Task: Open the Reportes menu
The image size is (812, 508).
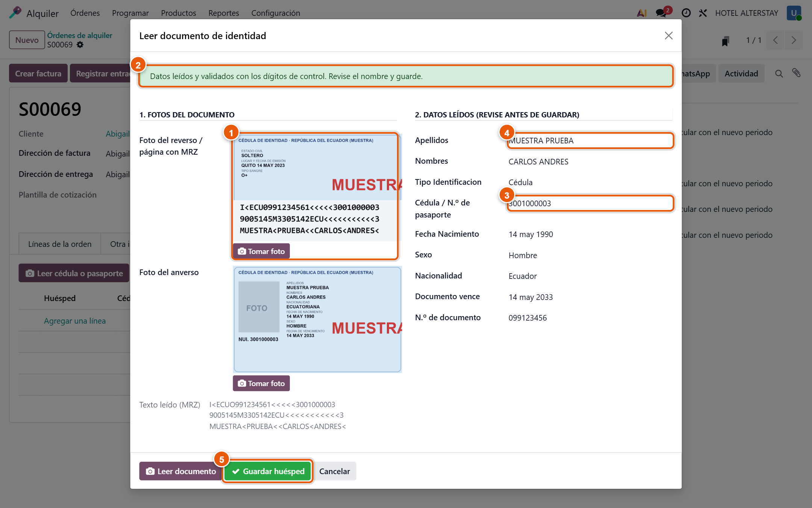Action: (x=224, y=13)
